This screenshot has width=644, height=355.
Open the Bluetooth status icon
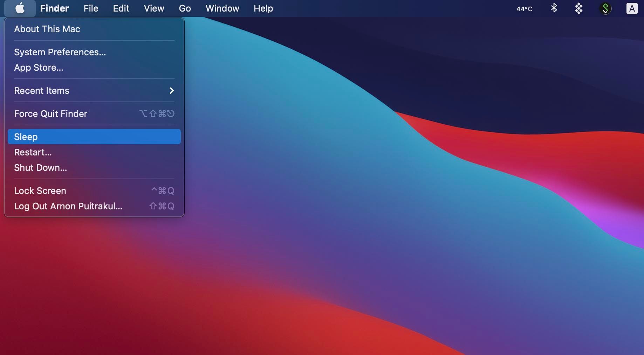click(x=554, y=8)
